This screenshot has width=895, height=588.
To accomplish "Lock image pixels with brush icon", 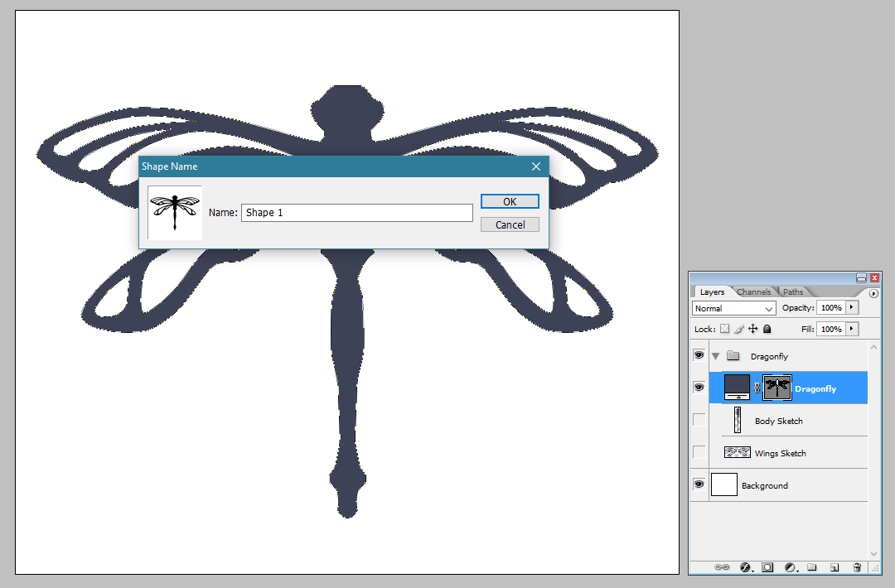I will pyautogui.click(x=739, y=329).
